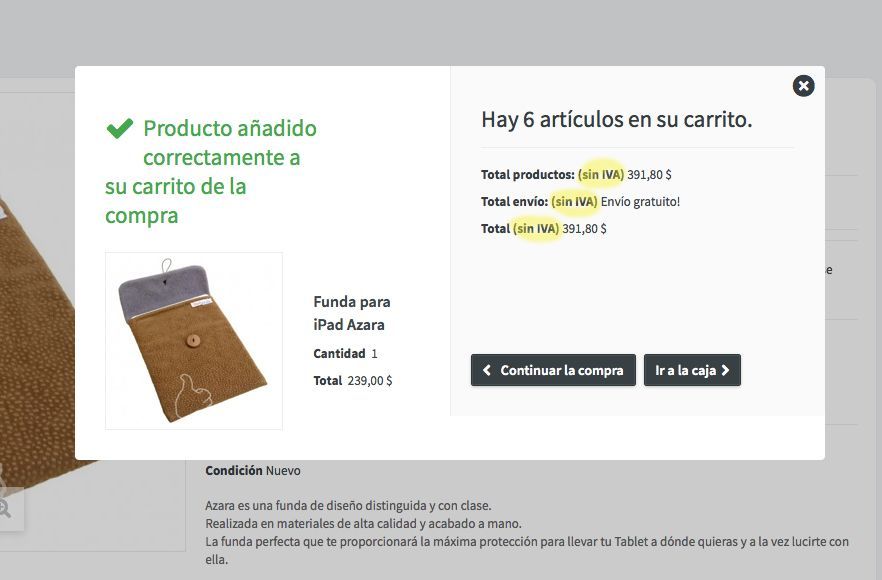Click the Condición Nuevo label
Screen dimensions: 882x580
coord(253,470)
